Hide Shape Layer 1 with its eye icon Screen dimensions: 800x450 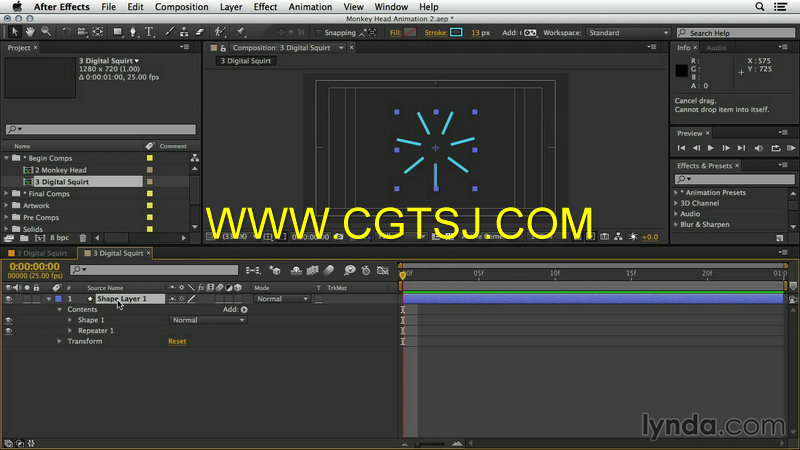click(8, 299)
